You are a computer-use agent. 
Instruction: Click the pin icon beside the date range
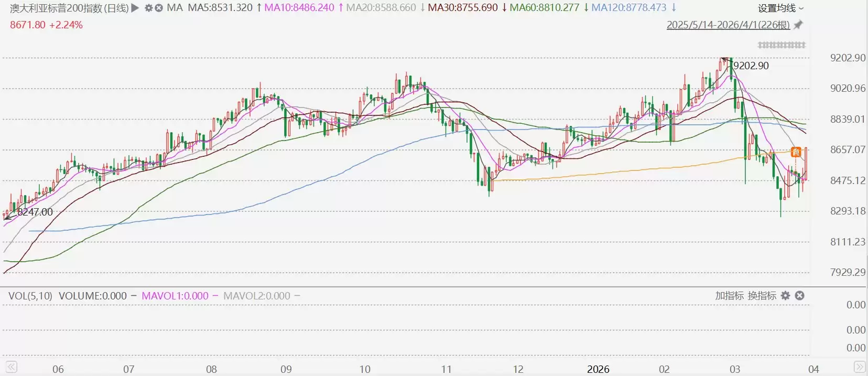(798, 25)
